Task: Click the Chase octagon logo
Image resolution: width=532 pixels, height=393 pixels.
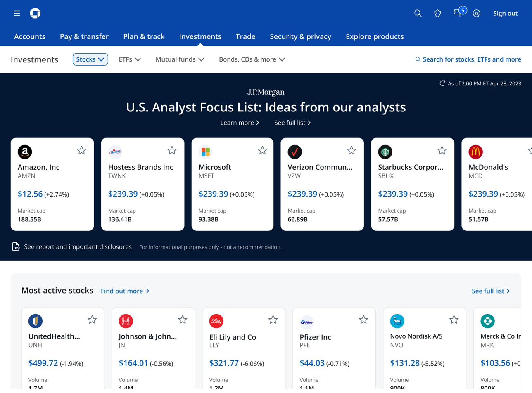Action: pyautogui.click(x=35, y=13)
